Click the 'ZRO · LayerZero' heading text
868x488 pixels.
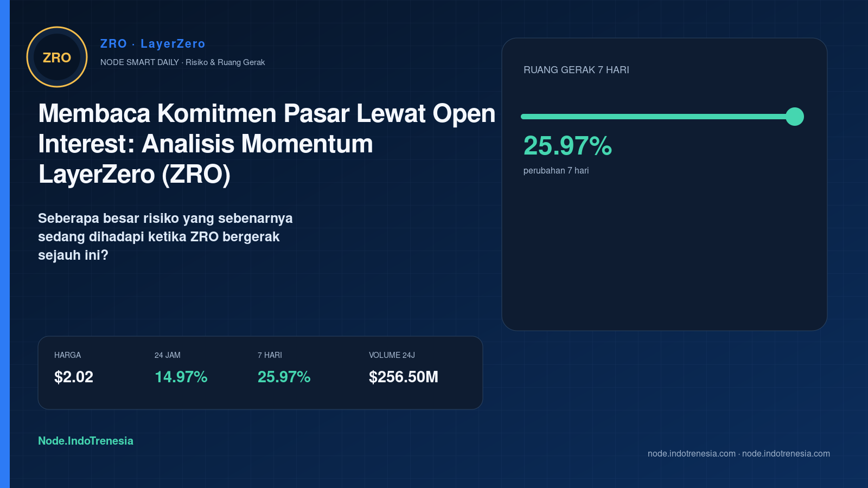(153, 44)
